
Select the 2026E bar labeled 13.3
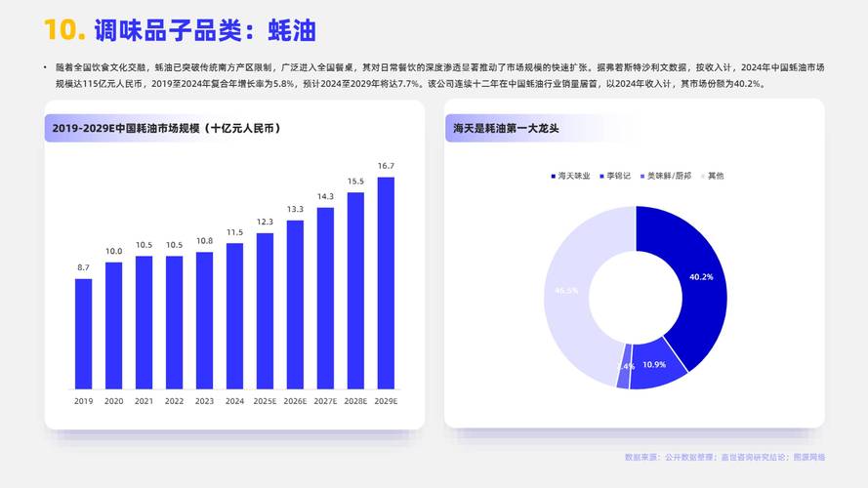[295, 305]
